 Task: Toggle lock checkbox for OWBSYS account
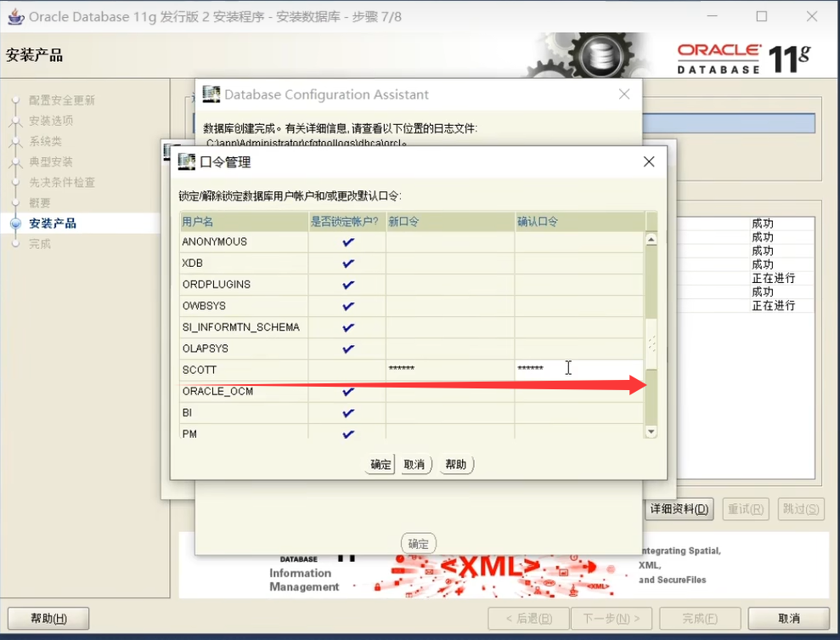(x=348, y=306)
